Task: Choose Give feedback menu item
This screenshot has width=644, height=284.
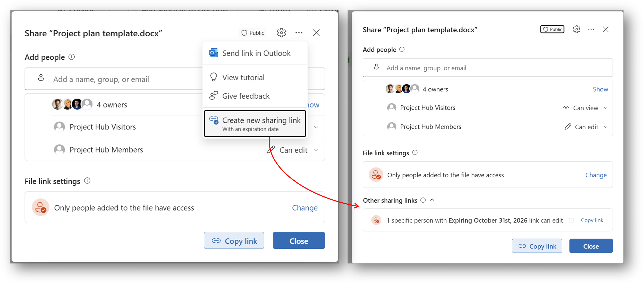Action: [255, 96]
